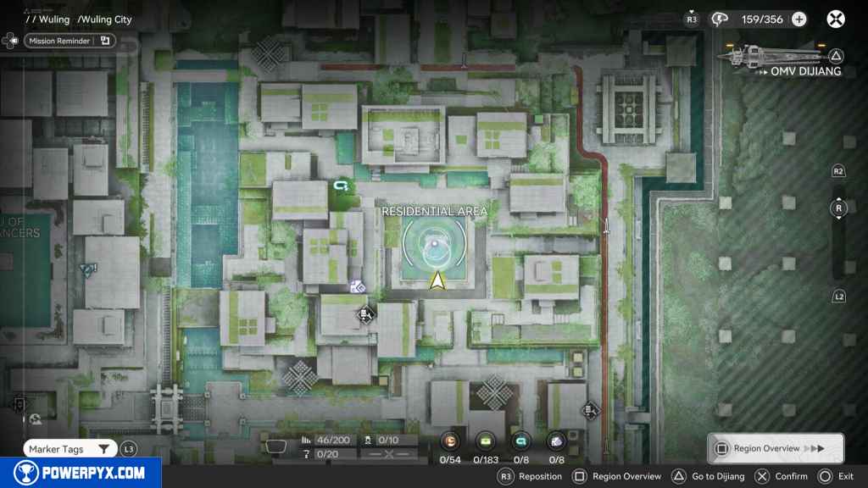Click the yellow player arrow marker

pos(437,280)
